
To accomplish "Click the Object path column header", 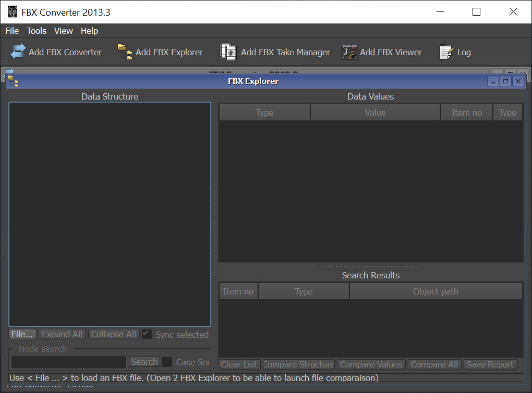I will 436,291.
